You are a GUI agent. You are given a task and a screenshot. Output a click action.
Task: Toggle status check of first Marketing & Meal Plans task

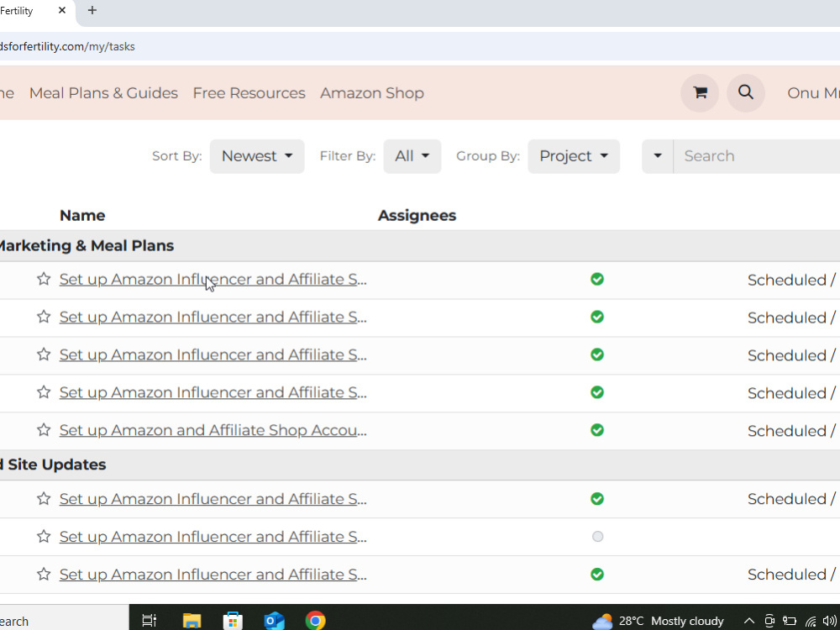point(596,279)
